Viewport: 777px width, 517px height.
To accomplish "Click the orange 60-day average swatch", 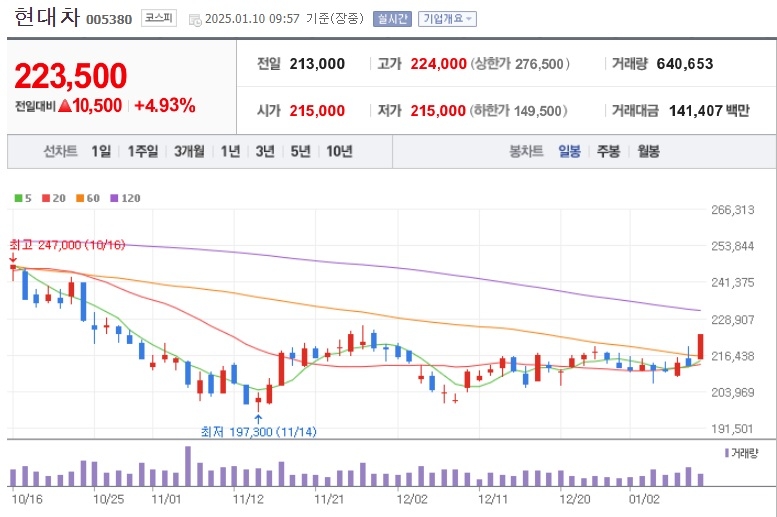I will [80, 198].
